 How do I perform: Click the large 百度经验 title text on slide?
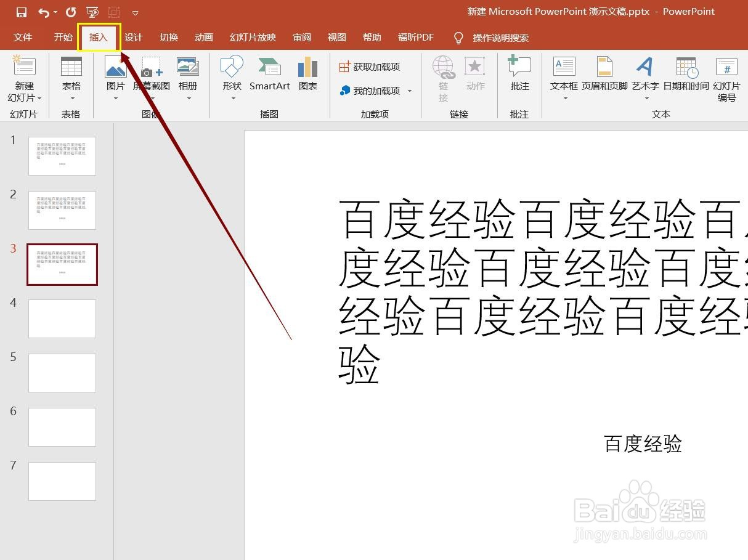[x=542, y=291]
